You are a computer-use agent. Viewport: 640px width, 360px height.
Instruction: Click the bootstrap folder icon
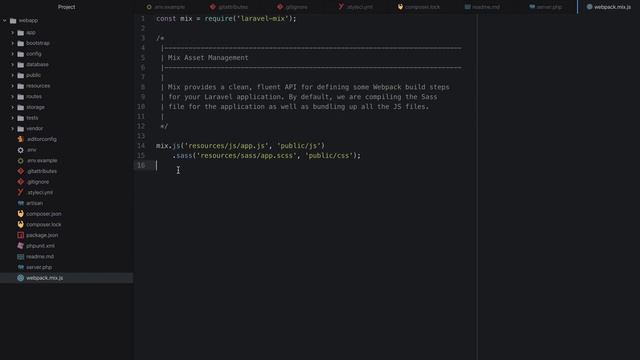click(x=21, y=43)
